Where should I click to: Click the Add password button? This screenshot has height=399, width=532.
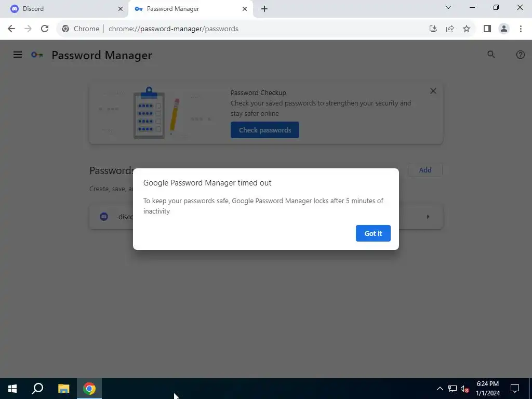click(425, 170)
